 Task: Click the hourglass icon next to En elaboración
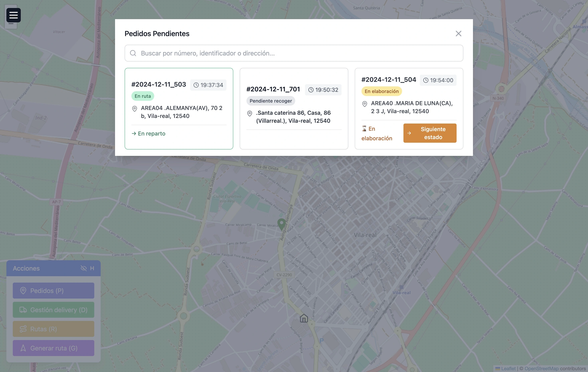(x=364, y=128)
